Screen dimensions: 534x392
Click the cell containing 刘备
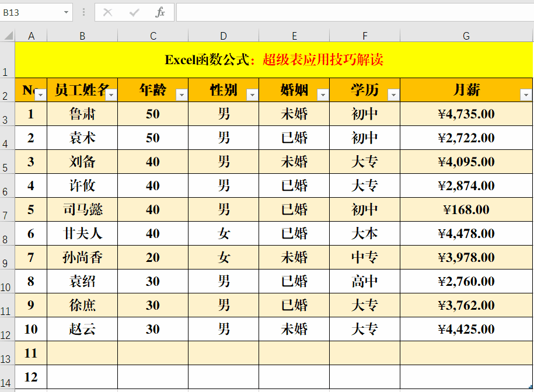tap(82, 162)
